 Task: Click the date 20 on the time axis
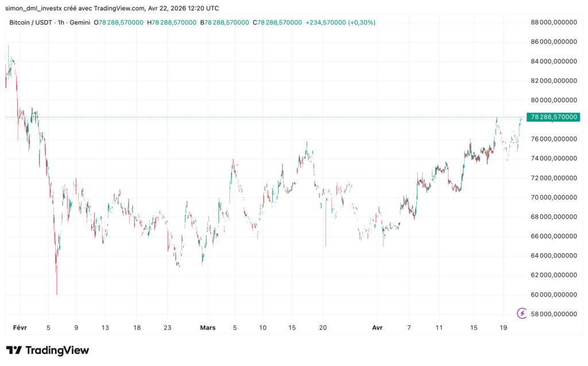click(323, 328)
